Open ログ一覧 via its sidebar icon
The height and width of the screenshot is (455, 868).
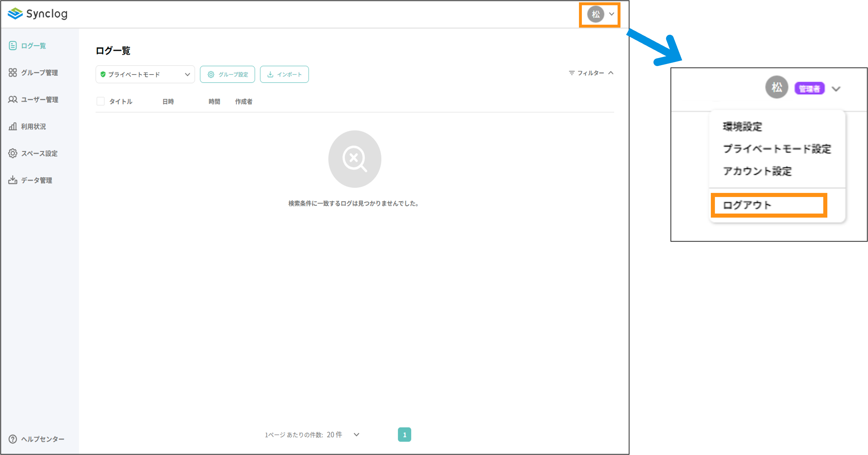click(x=12, y=46)
